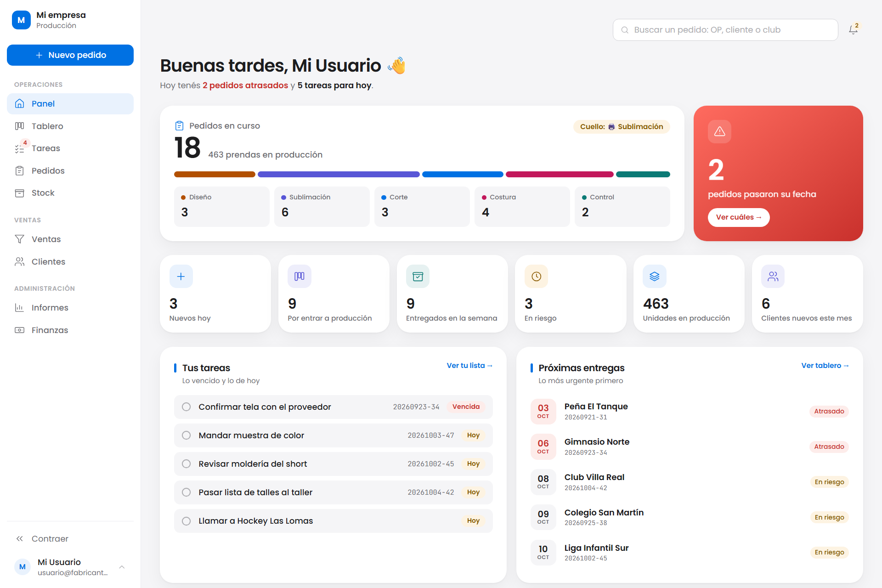Click the Stock box icon
This screenshot has width=882, height=588.
pyautogui.click(x=19, y=193)
